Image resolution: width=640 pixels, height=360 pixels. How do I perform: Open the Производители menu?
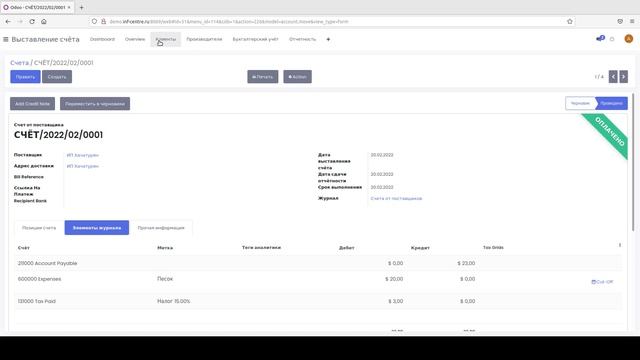tap(204, 39)
